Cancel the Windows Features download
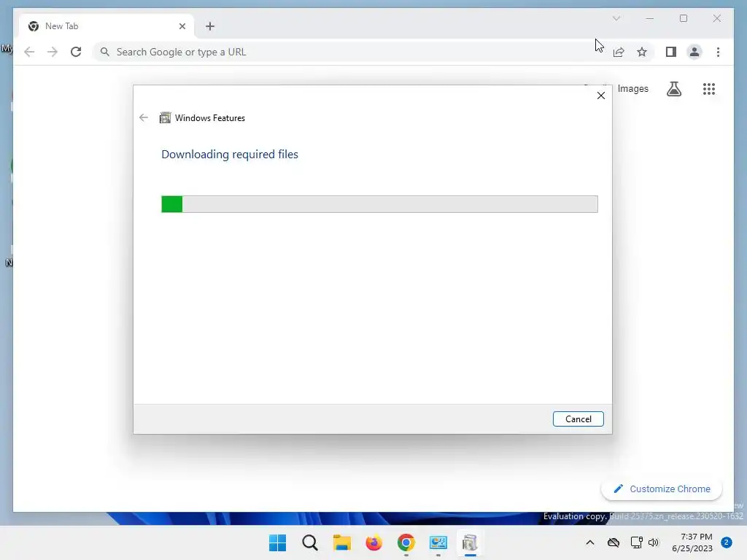This screenshot has width=747, height=560. pyautogui.click(x=578, y=419)
